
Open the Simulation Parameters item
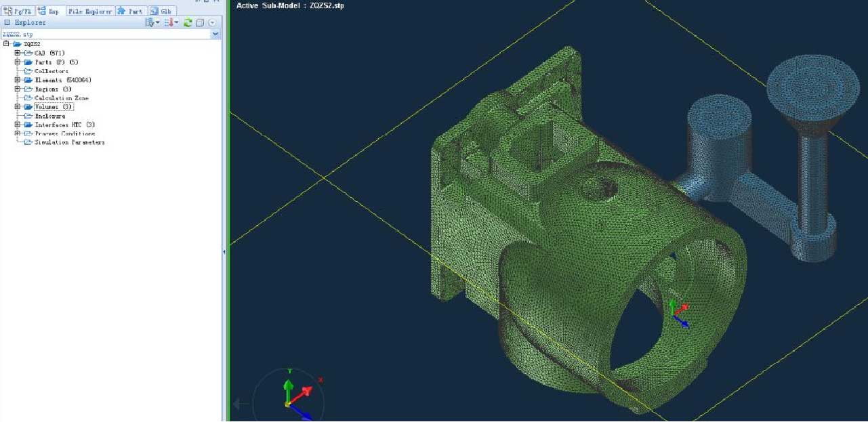pyautogui.click(x=68, y=142)
